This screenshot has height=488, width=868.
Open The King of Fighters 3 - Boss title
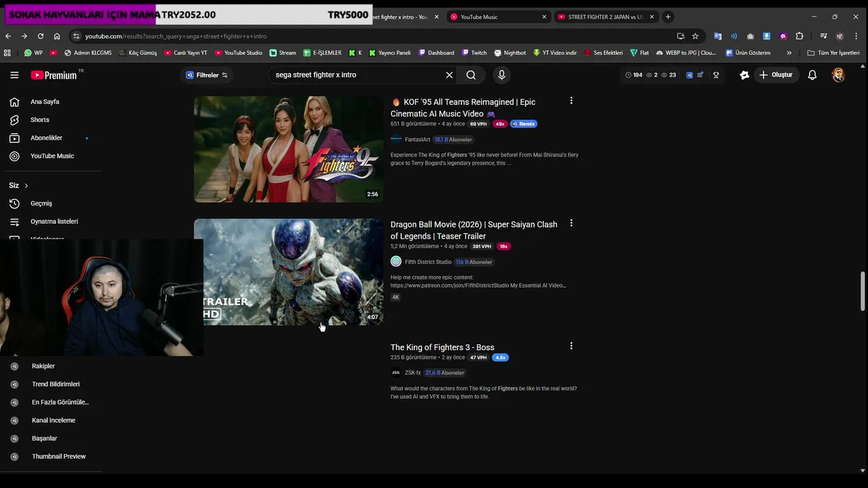coord(442,347)
